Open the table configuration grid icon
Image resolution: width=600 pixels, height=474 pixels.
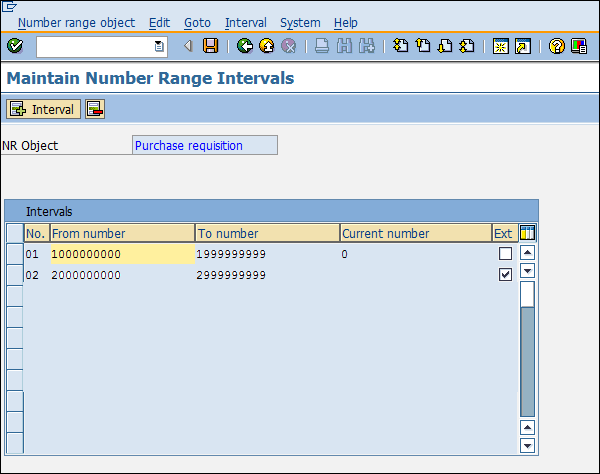pos(527,233)
